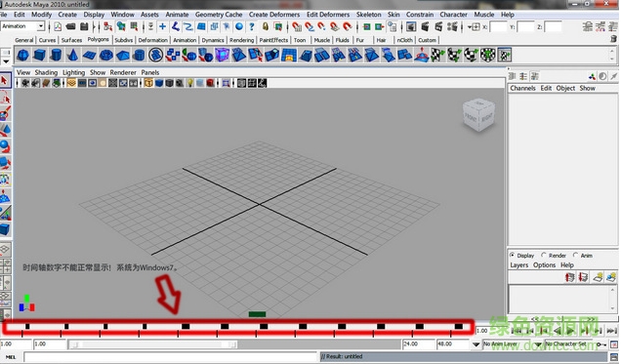Click the current frame 1.00 field

pos(481,331)
